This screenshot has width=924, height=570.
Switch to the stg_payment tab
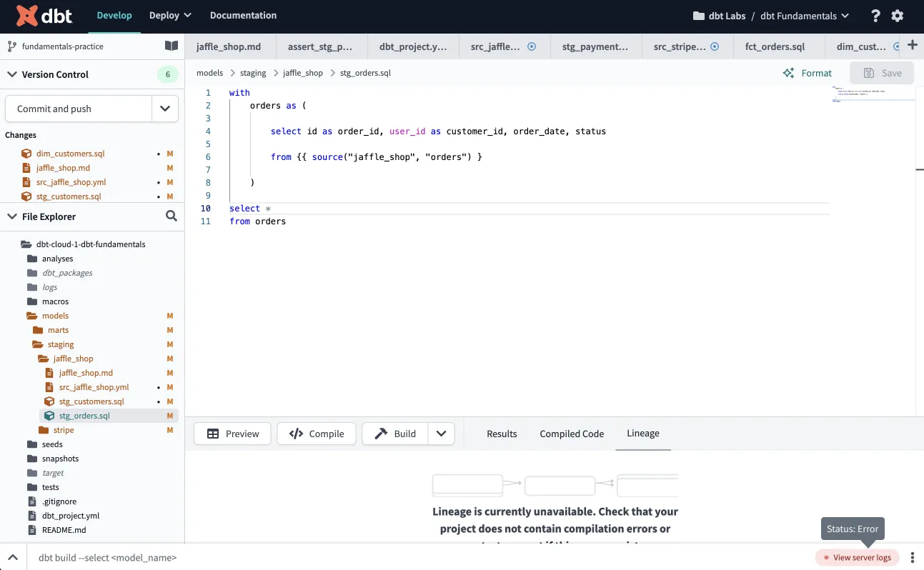pos(595,46)
